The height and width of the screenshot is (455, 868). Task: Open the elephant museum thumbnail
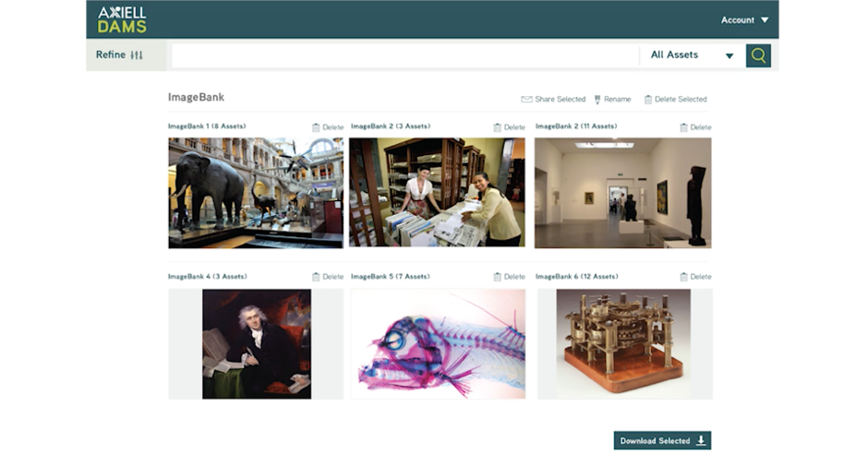[x=256, y=193]
